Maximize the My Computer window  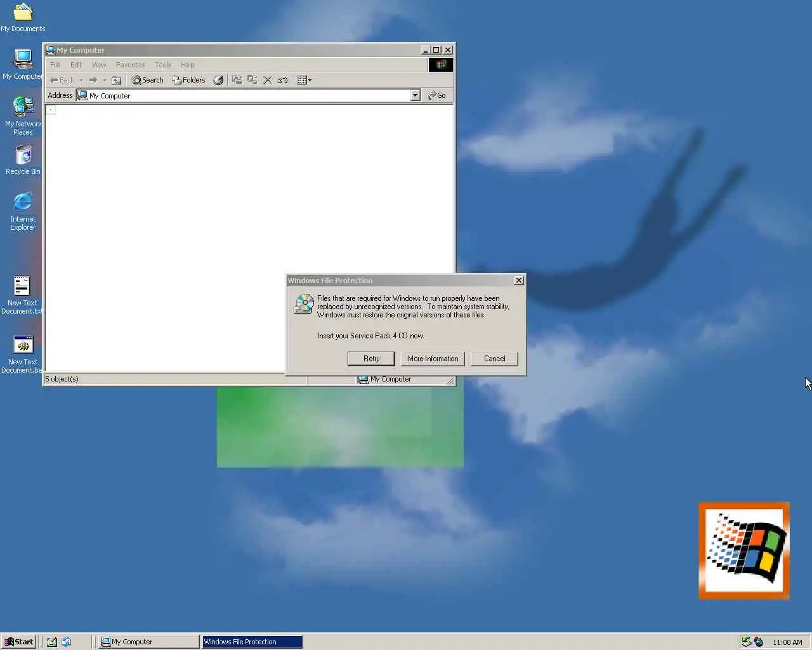[x=436, y=50]
